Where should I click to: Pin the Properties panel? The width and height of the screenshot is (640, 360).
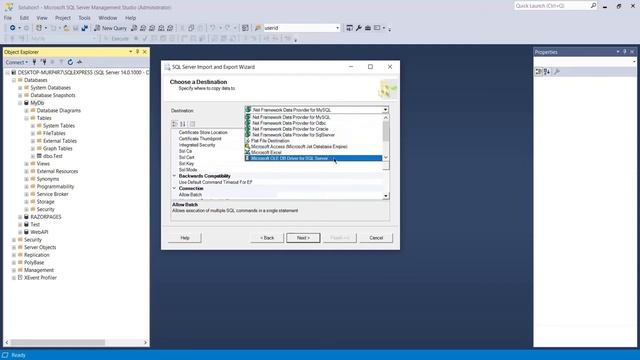pos(624,52)
